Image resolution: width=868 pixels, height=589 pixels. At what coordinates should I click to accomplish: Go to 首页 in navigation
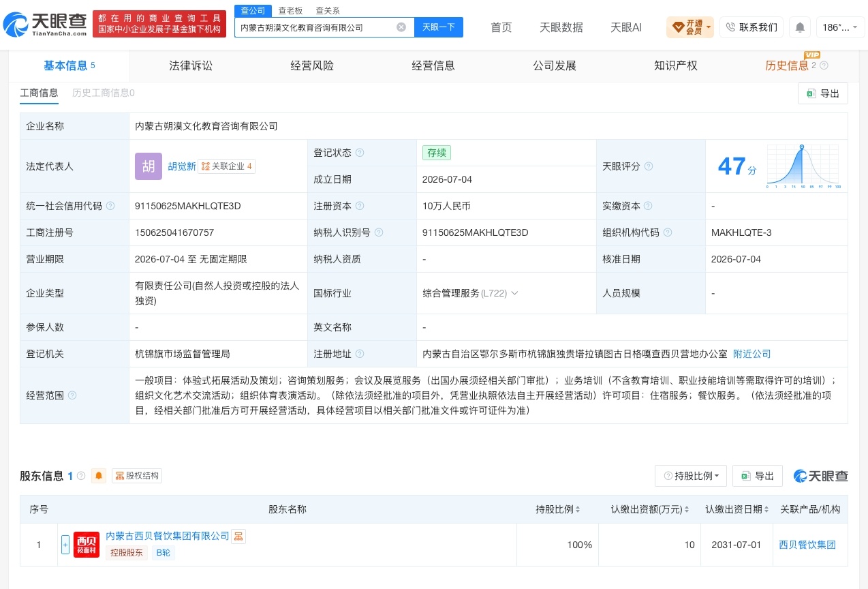[501, 27]
